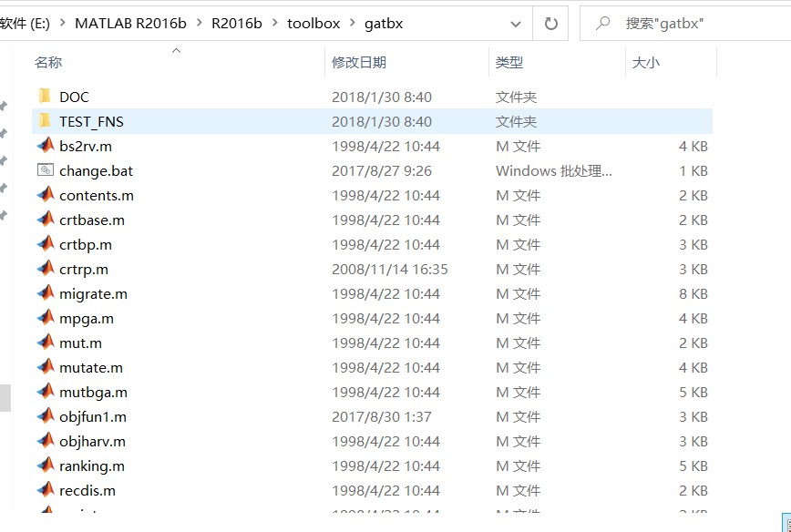Select the folder name TEST_FNS

(x=91, y=121)
